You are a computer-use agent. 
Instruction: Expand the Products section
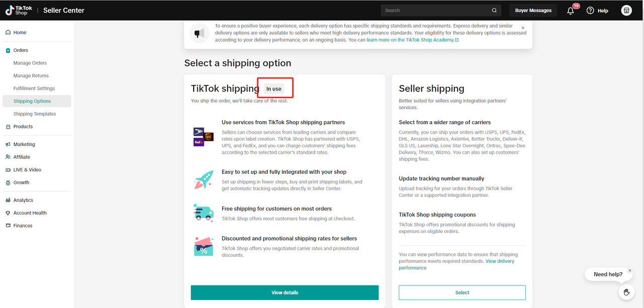point(23,127)
